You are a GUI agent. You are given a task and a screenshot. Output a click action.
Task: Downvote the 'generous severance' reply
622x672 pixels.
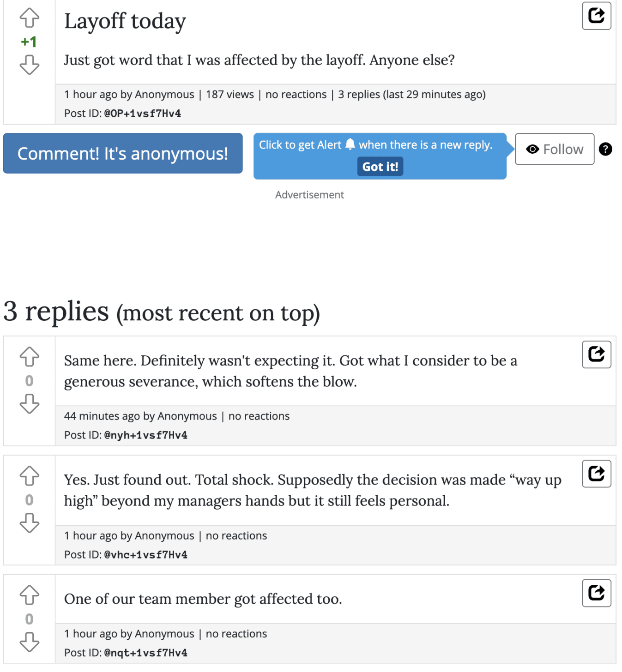tap(30, 403)
